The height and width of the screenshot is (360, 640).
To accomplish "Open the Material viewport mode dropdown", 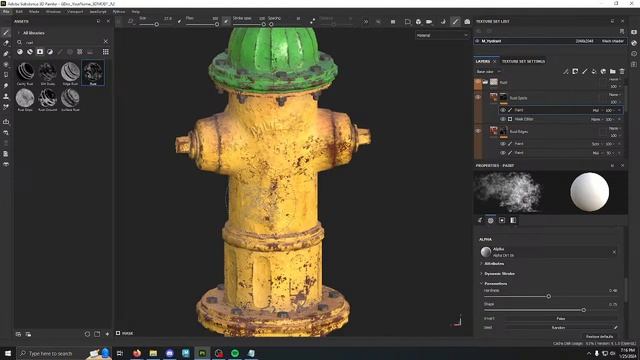I will tap(442, 36).
